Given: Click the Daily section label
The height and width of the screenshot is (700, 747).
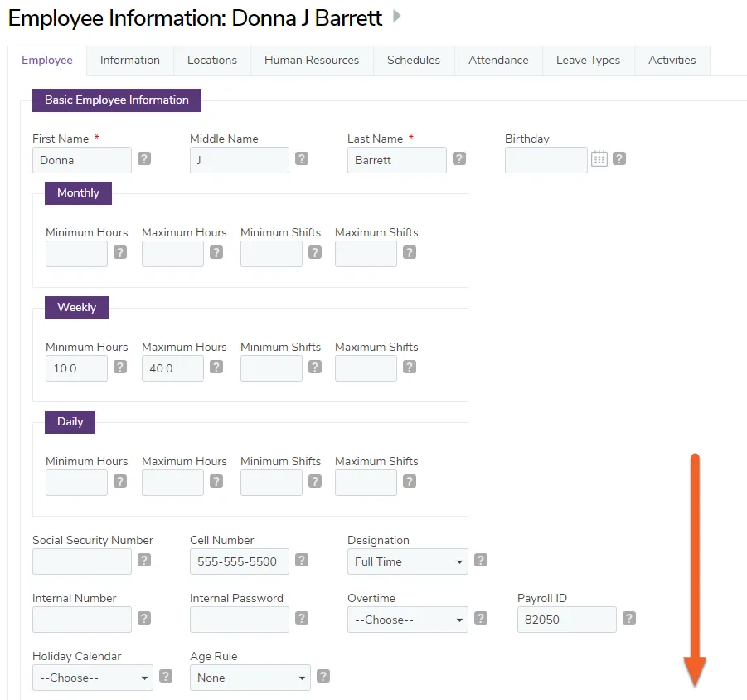Looking at the screenshot, I should point(70,421).
